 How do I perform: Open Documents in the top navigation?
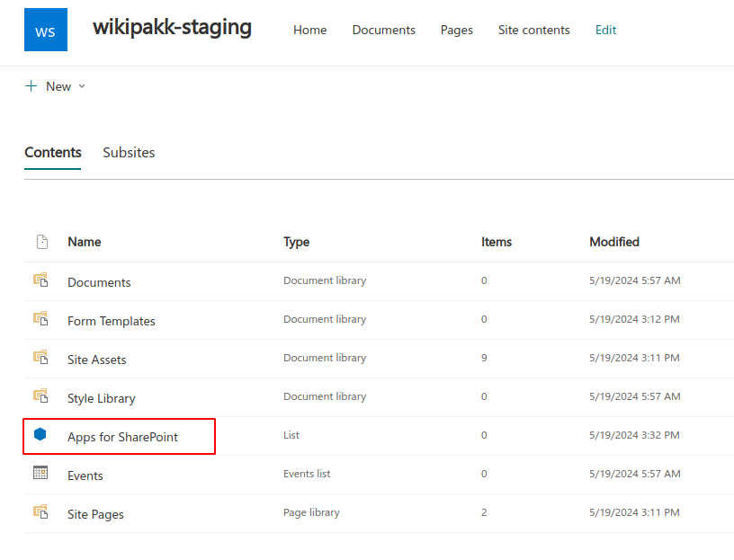point(384,30)
